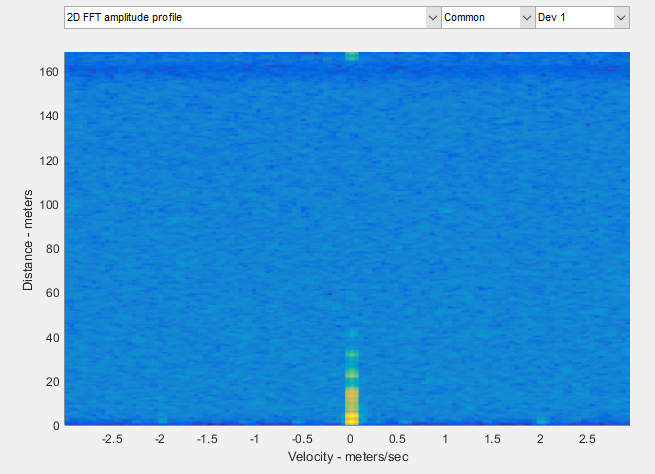Viewport: 655px width, 474px height.
Task: Click the 160 tick on distance axis
Action: [x=49, y=72]
